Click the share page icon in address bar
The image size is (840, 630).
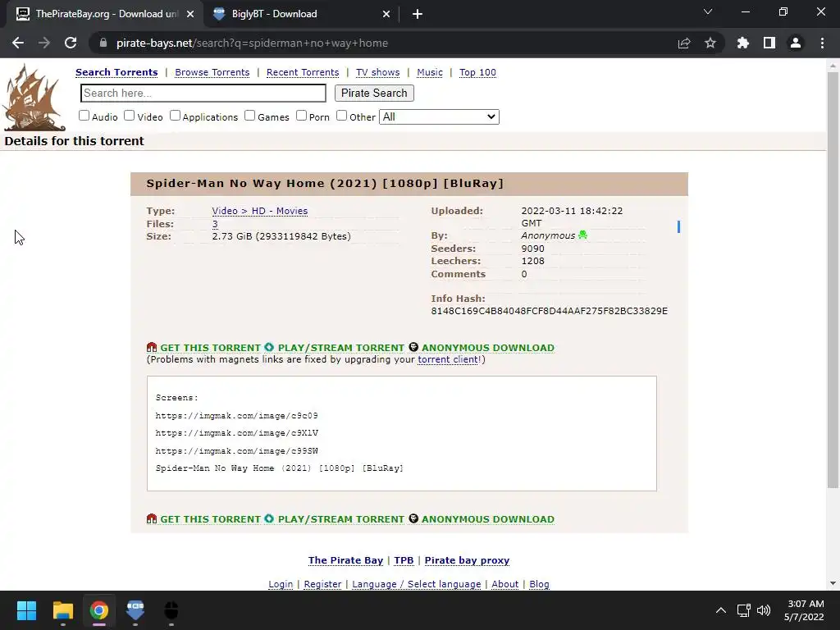[684, 43]
